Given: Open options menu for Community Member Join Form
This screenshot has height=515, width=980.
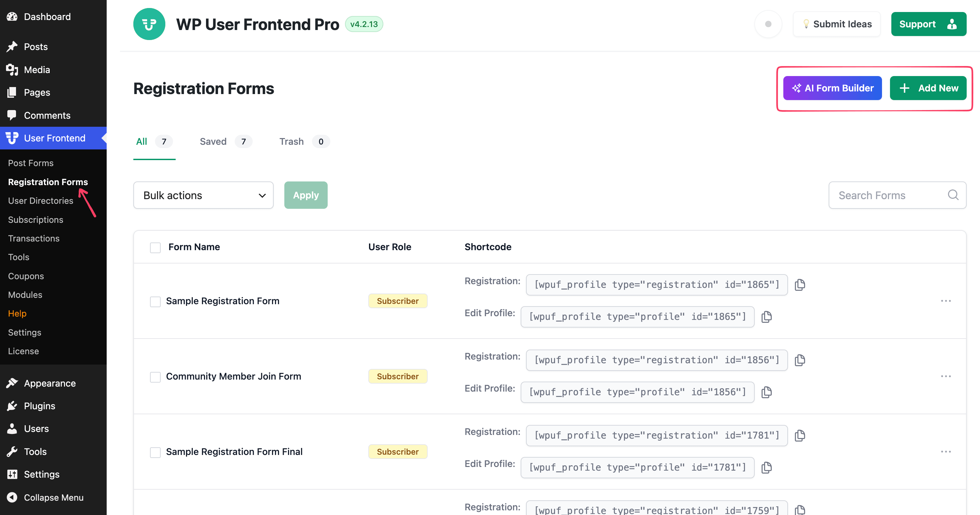Looking at the screenshot, I should 946,376.
